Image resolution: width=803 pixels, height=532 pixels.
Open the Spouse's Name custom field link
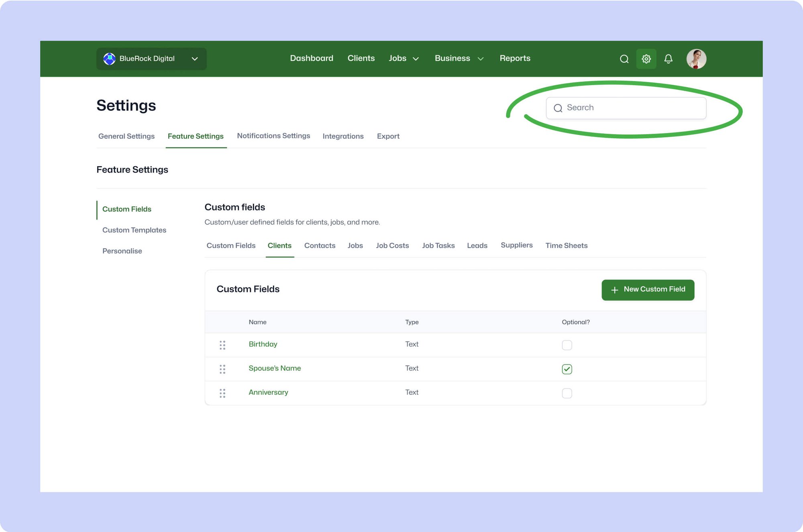[275, 368]
